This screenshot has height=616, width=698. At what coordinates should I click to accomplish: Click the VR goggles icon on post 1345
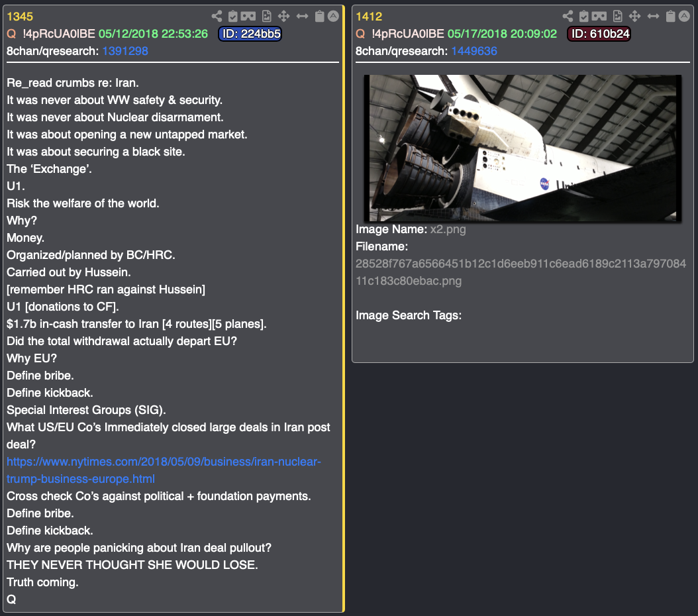pyautogui.click(x=248, y=17)
